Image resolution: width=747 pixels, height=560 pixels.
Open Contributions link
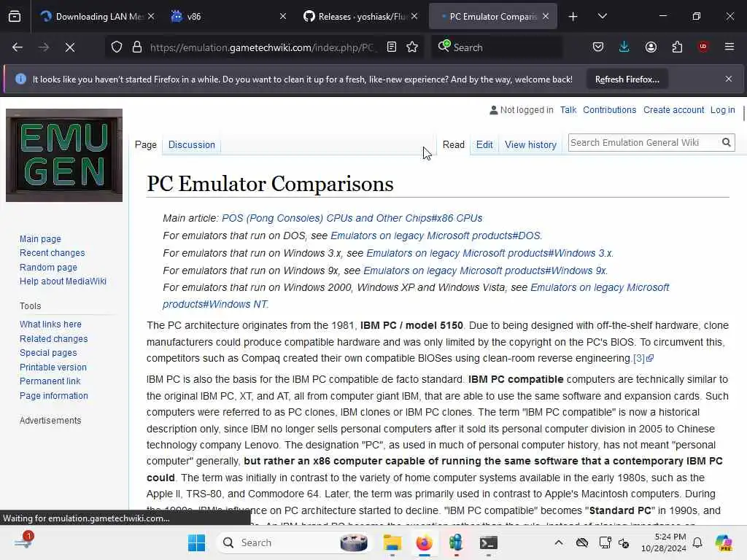(x=609, y=110)
